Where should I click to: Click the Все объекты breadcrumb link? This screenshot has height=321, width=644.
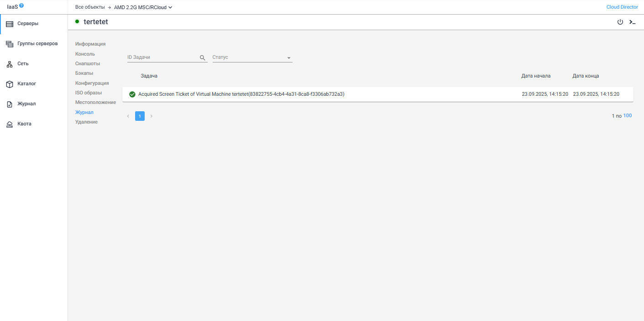tap(90, 7)
